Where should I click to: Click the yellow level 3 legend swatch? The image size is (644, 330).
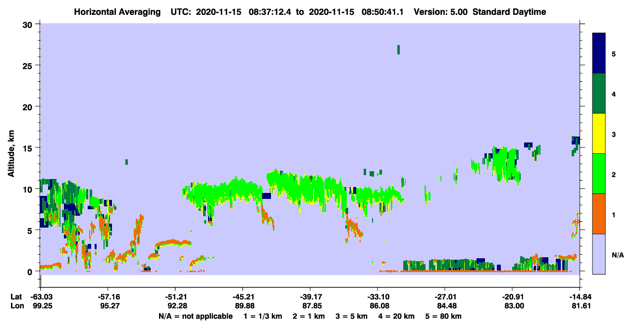coord(599,134)
